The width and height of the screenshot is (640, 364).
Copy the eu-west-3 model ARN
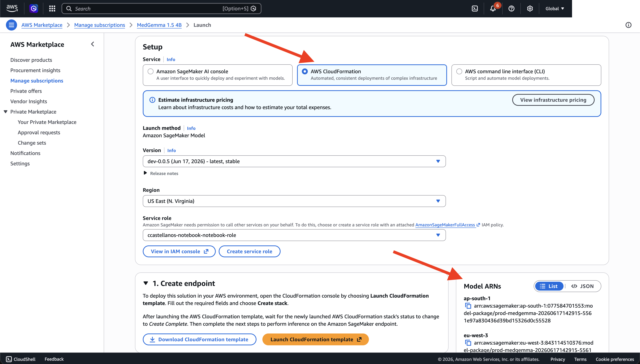tap(468, 343)
